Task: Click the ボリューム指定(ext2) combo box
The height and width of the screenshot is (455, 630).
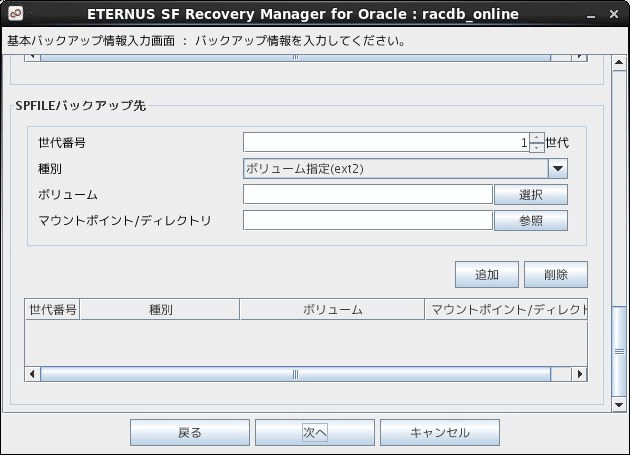Action: [405, 168]
